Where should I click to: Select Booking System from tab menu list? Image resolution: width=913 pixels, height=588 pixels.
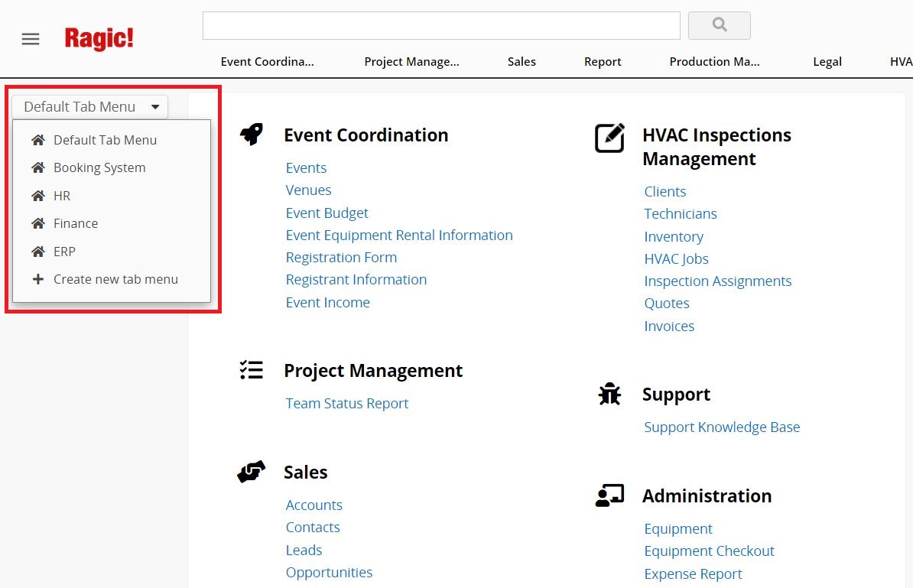tap(99, 167)
